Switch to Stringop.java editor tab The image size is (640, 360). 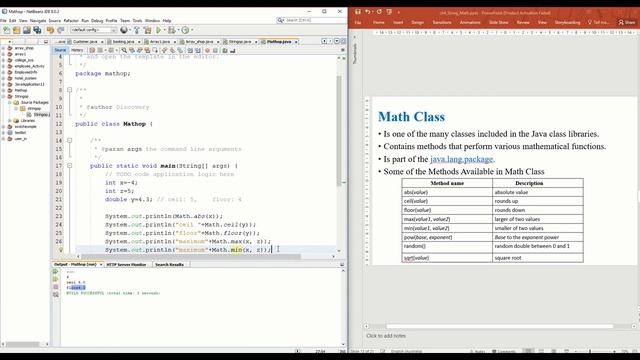240,42
